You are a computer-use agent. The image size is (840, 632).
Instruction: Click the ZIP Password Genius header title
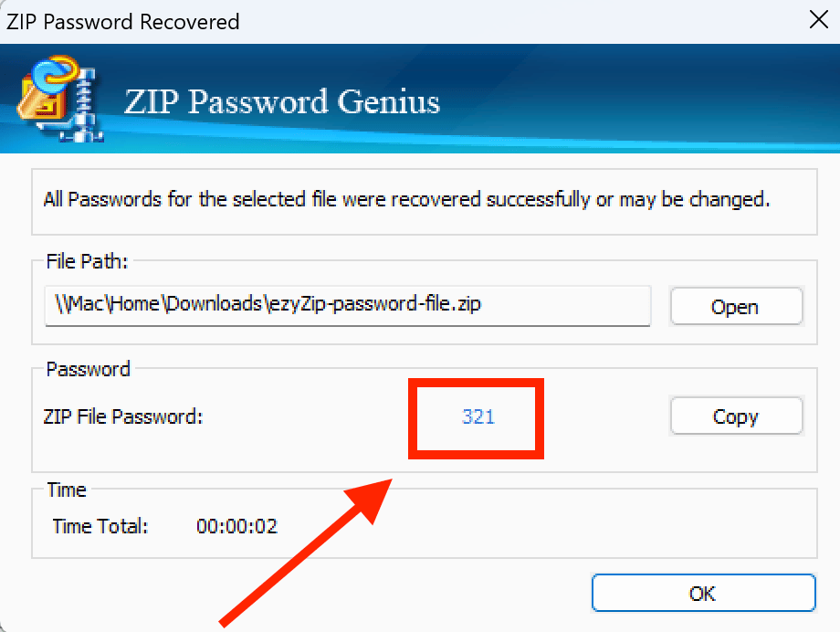tap(281, 102)
